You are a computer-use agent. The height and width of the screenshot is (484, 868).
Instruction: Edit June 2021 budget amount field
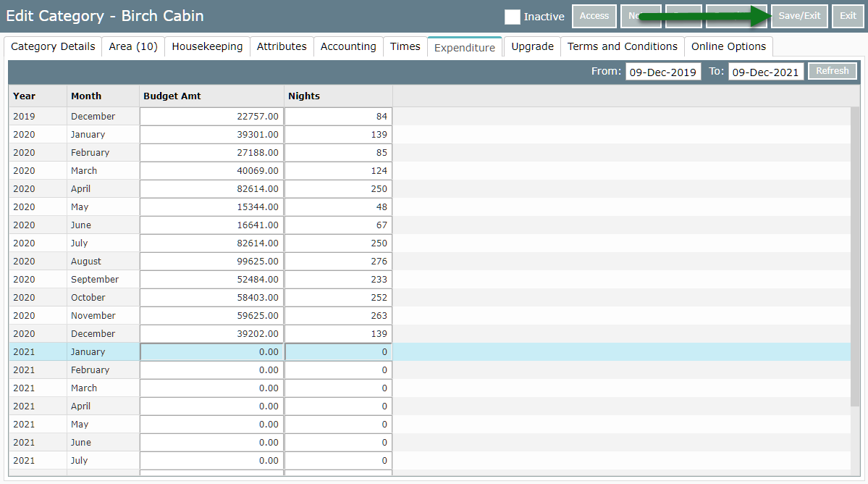[x=212, y=443]
